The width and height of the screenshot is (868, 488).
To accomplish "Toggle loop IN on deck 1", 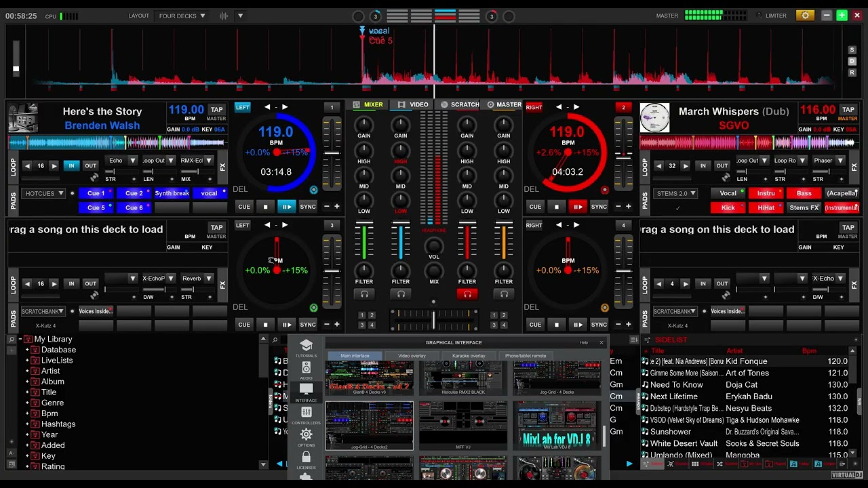I will click(71, 166).
